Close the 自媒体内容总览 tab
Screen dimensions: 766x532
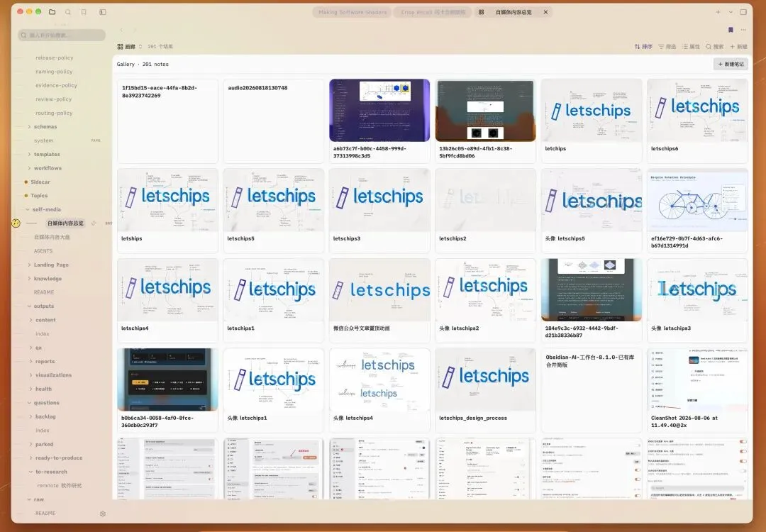[x=545, y=12]
